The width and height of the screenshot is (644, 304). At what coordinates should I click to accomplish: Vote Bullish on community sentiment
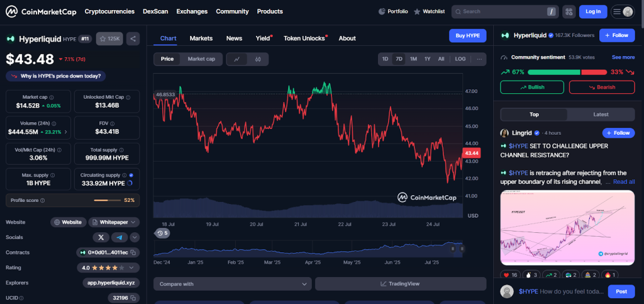pos(532,87)
